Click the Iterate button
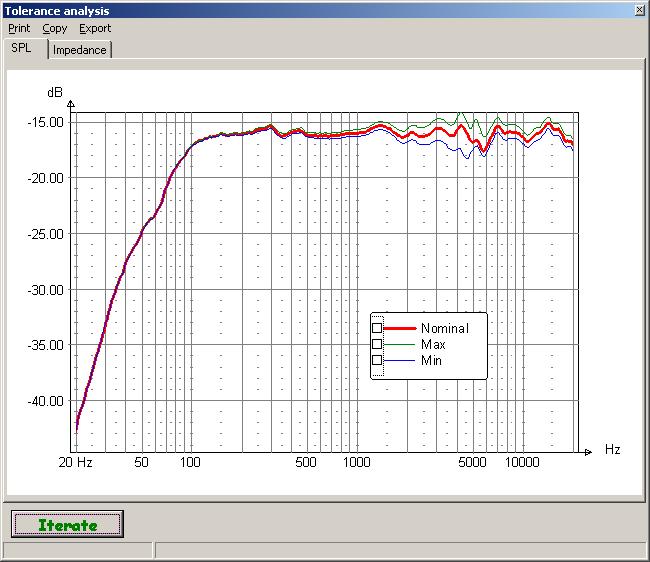The width and height of the screenshot is (650, 562). tap(67, 525)
